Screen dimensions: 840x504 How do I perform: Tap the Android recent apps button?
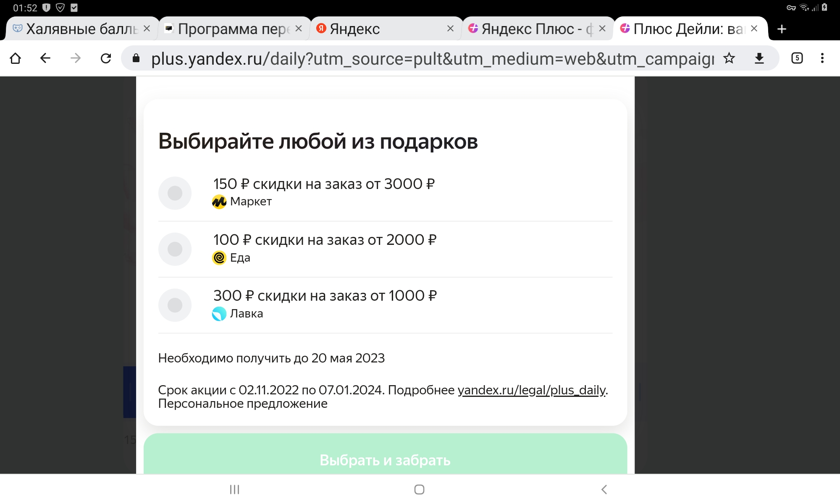[x=234, y=489]
